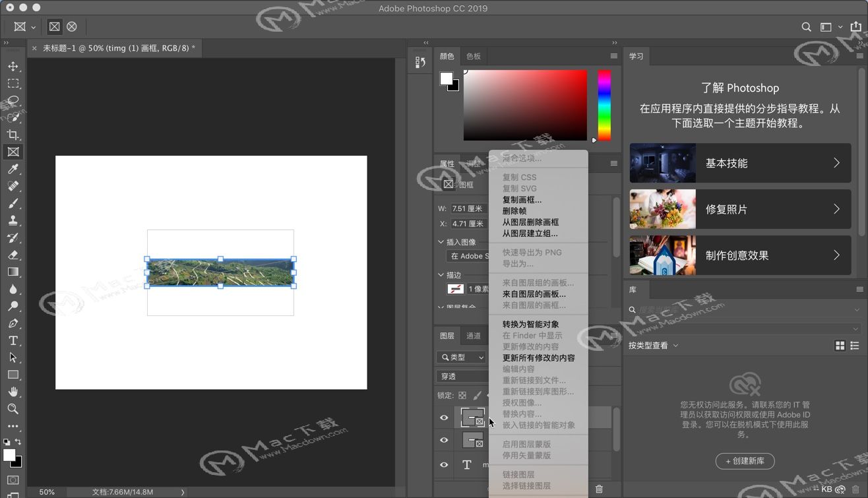Switch library view to grid icons
The width and height of the screenshot is (868, 498).
pos(840,346)
